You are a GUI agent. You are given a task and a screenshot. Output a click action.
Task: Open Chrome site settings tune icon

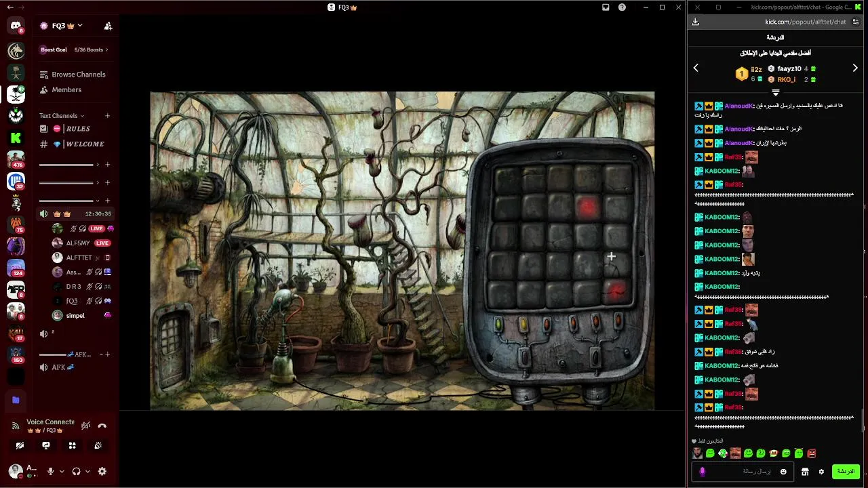pyautogui.click(x=856, y=22)
